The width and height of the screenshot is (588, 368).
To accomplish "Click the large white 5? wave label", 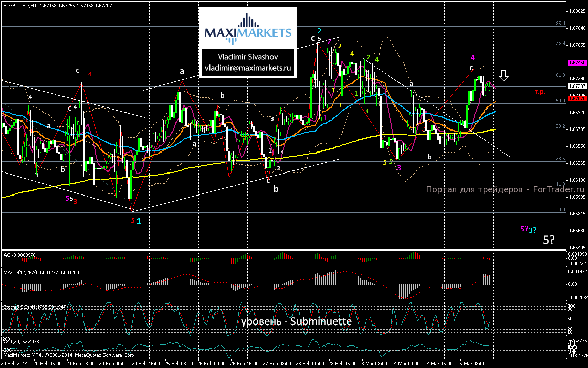I will coord(549,240).
